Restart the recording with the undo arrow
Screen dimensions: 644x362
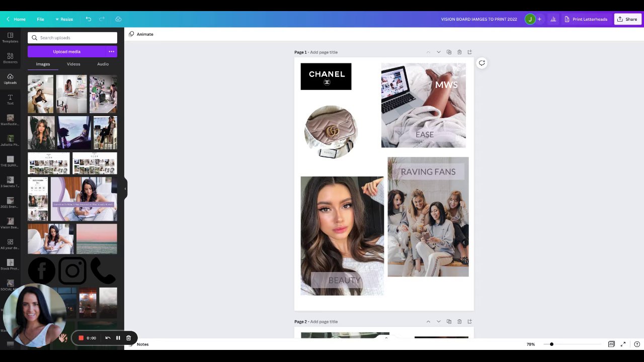click(108, 338)
